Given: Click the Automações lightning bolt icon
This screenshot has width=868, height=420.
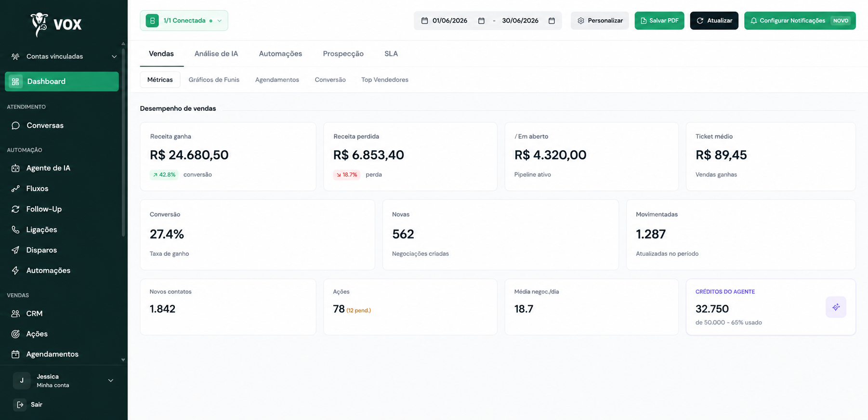Looking at the screenshot, I should tap(15, 271).
